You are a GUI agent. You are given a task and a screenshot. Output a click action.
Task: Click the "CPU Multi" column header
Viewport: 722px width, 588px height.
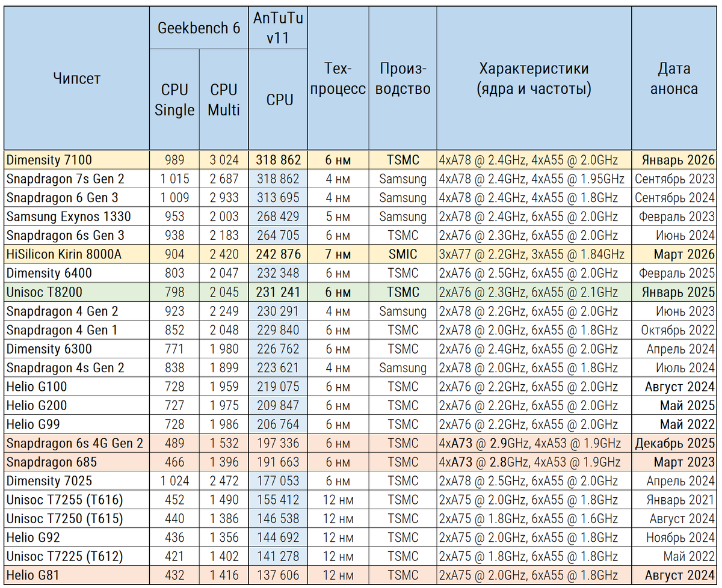[x=223, y=100]
